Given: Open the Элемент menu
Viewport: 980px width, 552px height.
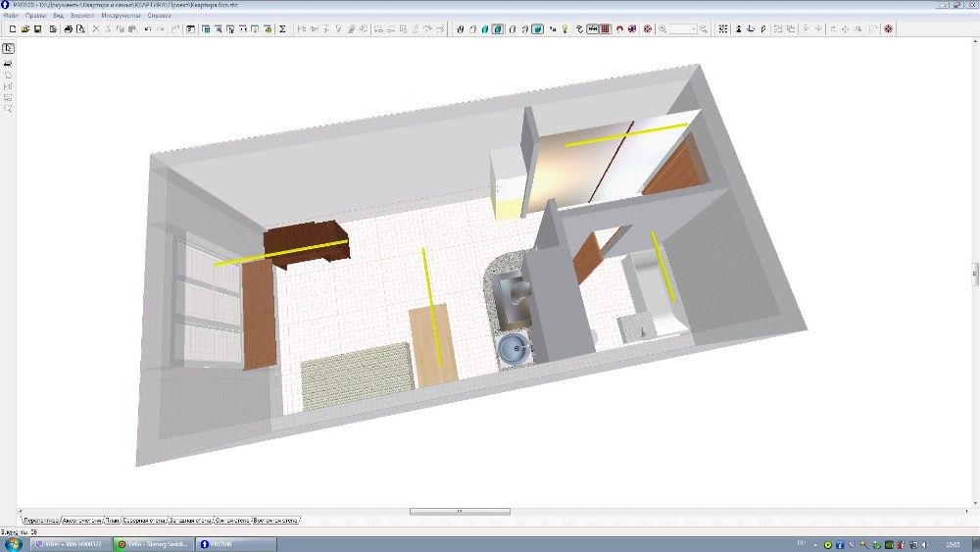Looking at the screenshot, I should click(82, 15).
